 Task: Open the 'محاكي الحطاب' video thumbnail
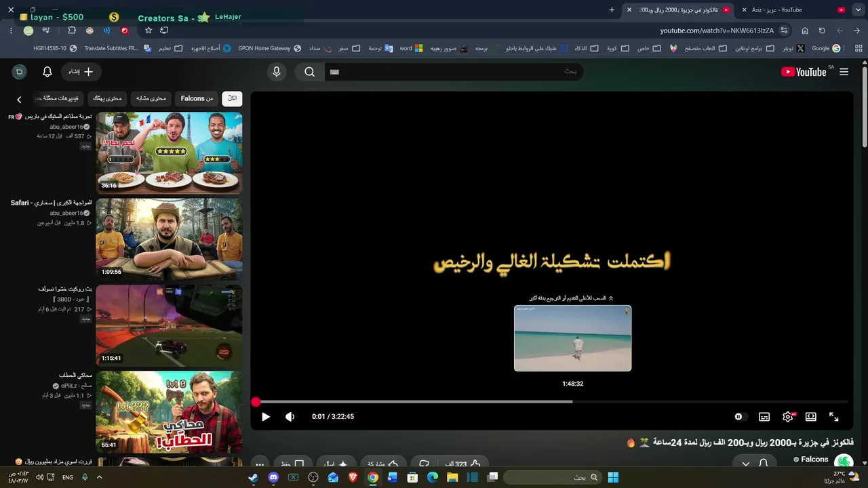coord(169,411)
